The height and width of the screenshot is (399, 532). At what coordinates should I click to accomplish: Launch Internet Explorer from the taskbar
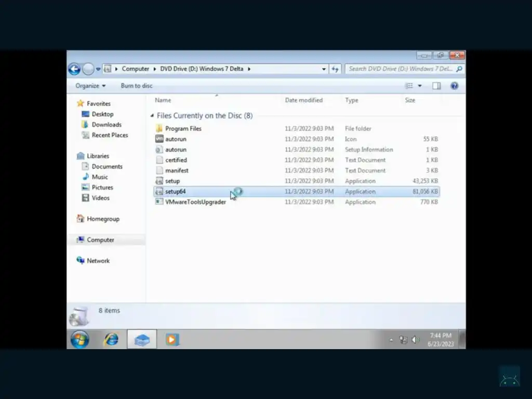pyautogui.click(x=111, y=339)
